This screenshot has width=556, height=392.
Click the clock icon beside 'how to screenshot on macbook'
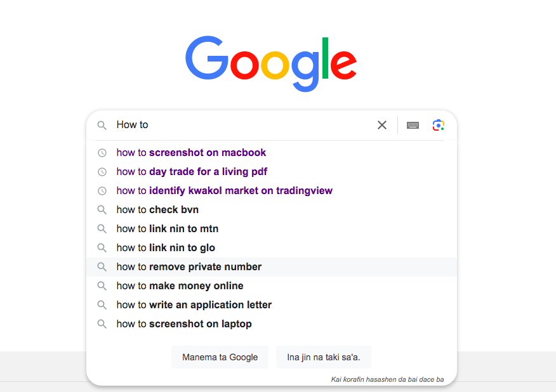tap(102, 153)
